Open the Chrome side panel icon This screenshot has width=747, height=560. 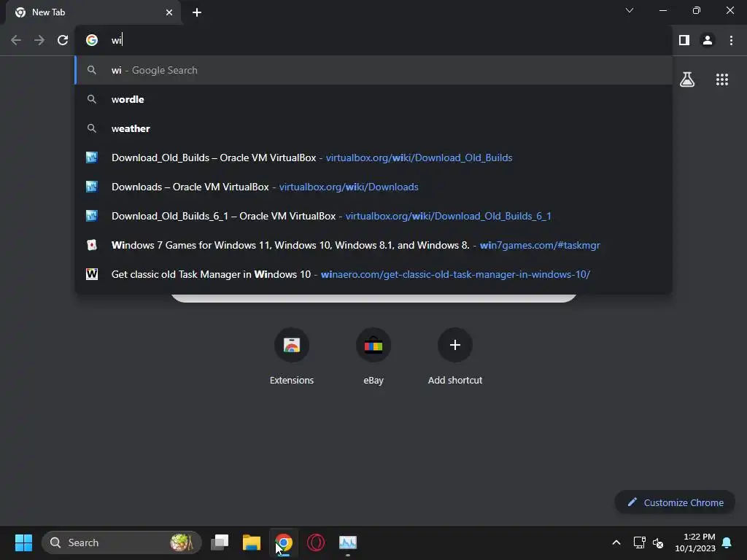[684, 40]
